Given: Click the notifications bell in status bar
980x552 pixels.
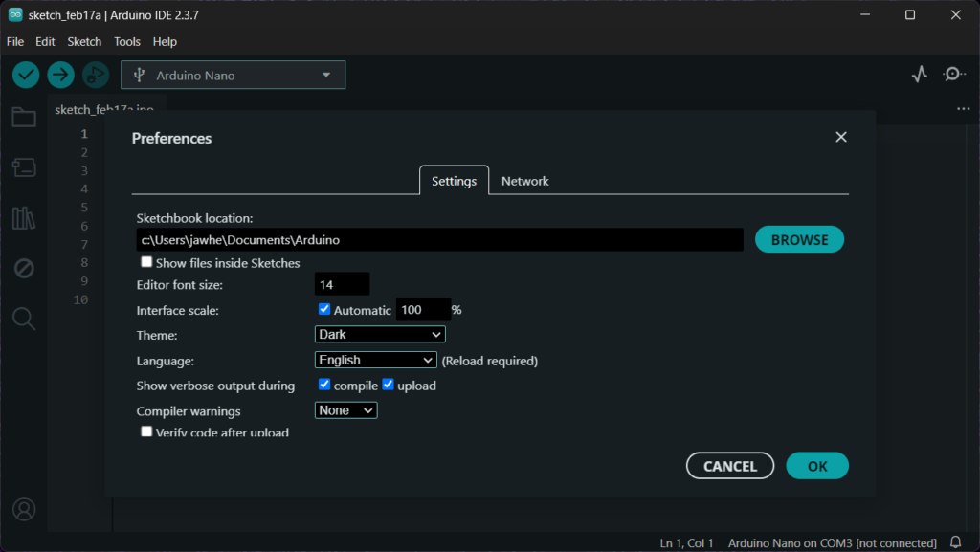Looking at the screenshot, I should (954, 542).
